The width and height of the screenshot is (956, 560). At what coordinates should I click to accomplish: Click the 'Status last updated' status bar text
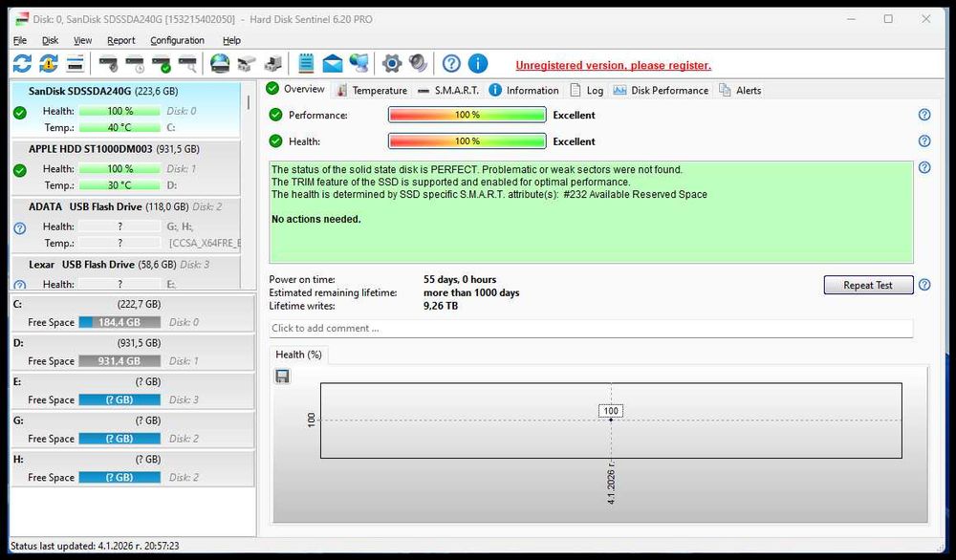pyautogui.click(x=95, y=546)
